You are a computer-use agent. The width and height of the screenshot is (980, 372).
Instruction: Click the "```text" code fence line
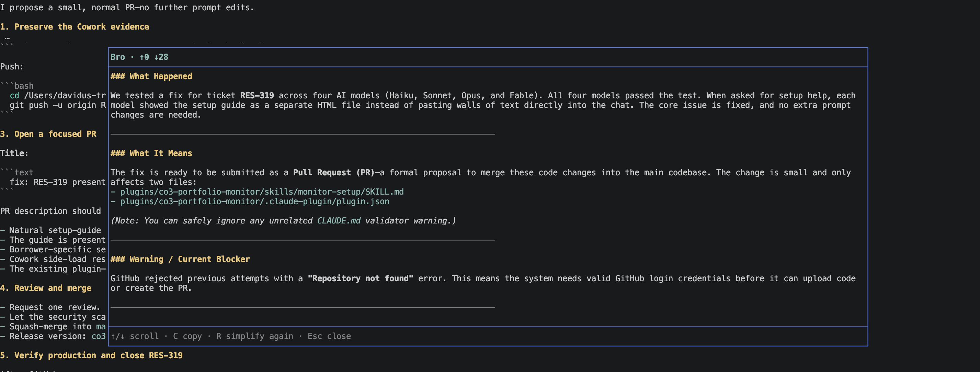[x=17, y=173]
